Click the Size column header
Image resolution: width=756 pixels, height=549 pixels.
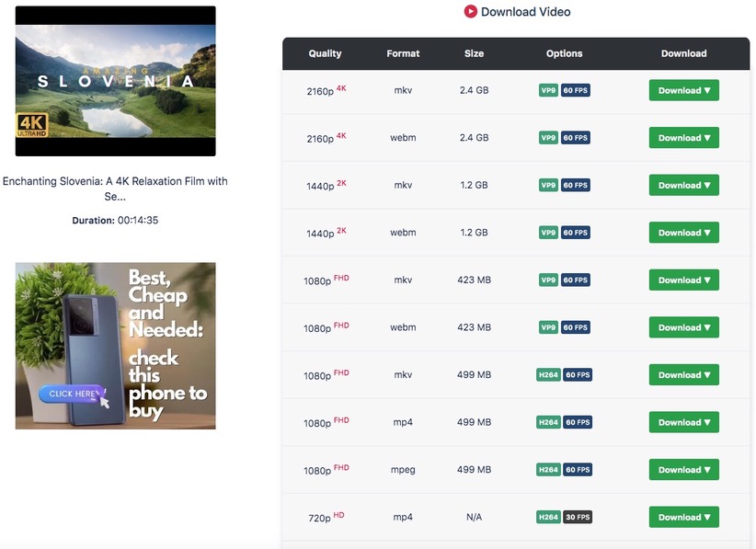point(474,53)
